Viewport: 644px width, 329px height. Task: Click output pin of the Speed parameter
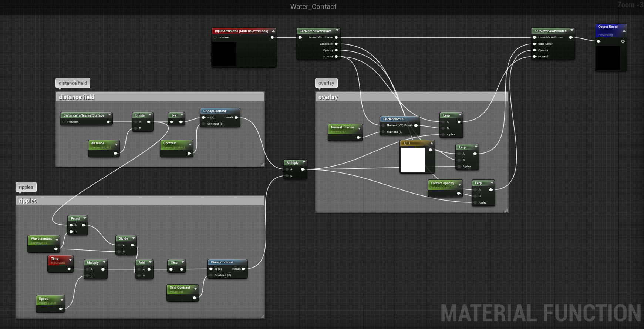[x=61, y=309]
